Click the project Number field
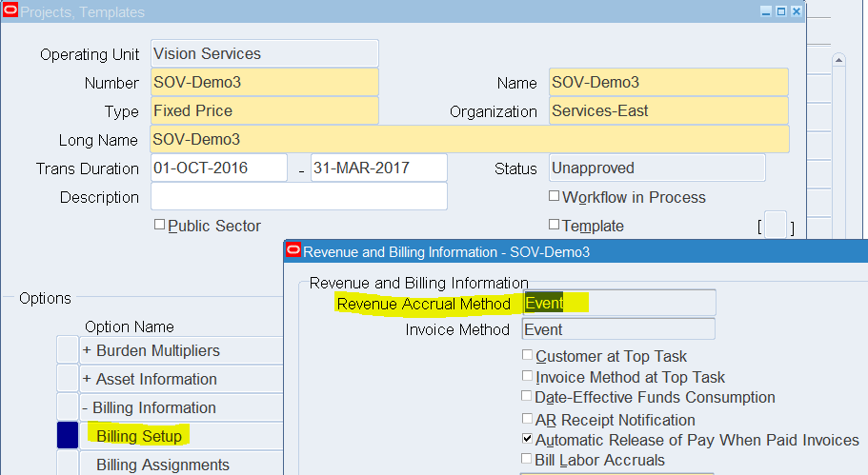This screenshot has height=475, width=868. 265,83
